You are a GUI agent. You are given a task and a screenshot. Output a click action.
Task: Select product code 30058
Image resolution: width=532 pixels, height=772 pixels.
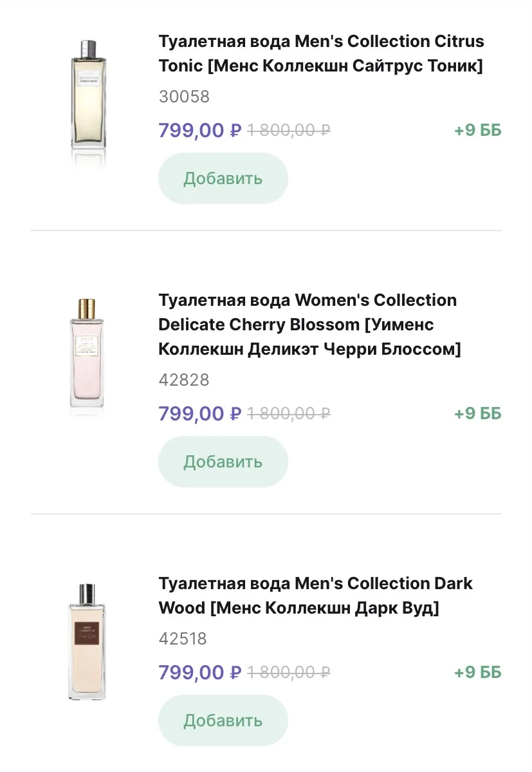[x=184, y=97]
